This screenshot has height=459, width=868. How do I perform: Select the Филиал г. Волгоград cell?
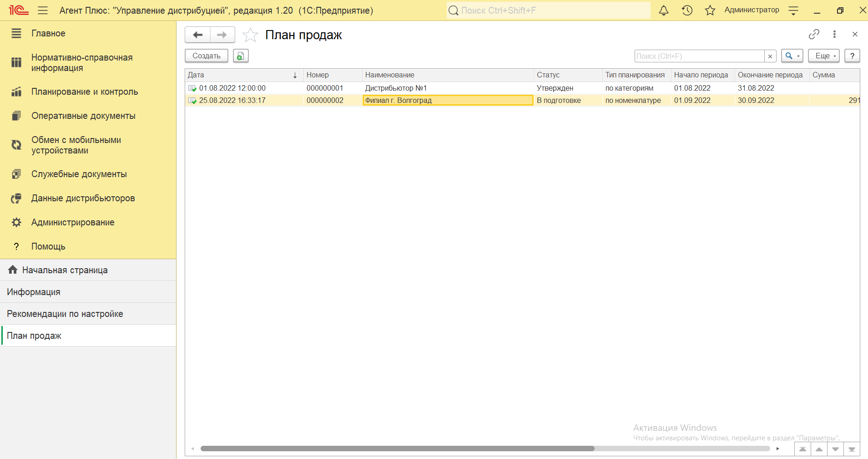(448, 101)
